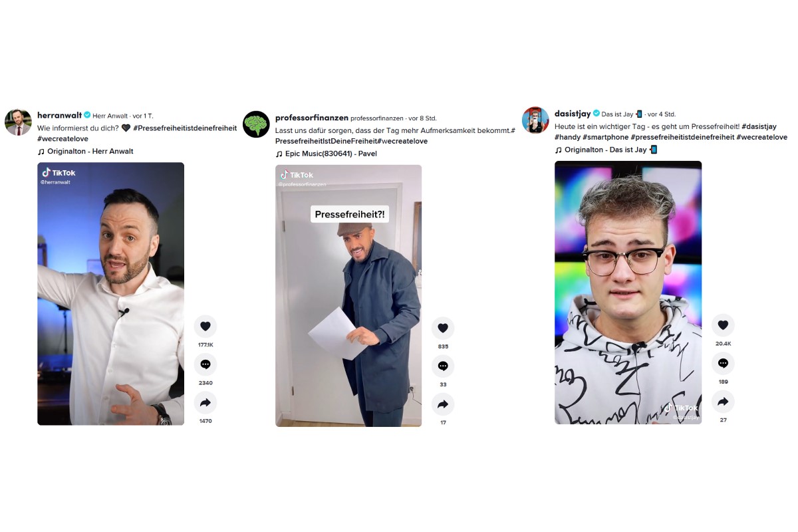Share the professorfinanzen video
This screenshot has width=798, height=532.
(443, 404)
